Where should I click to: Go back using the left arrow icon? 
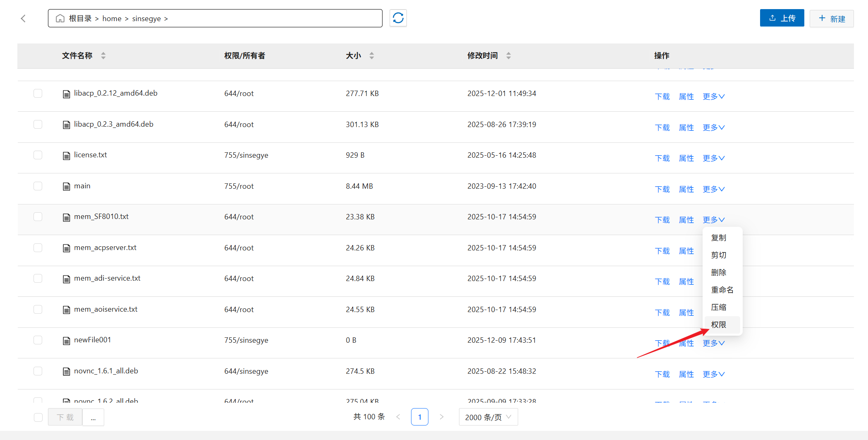(23, 19)
